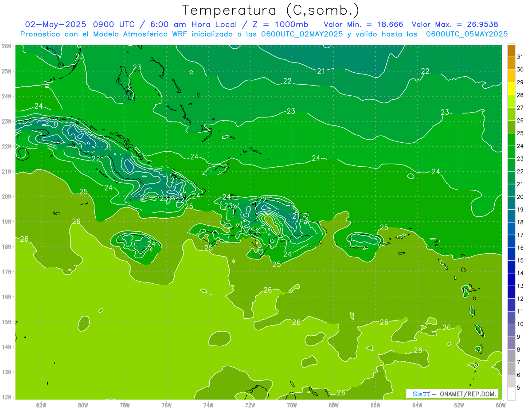Click the 74W longitude axis label

tap(208, 405)
